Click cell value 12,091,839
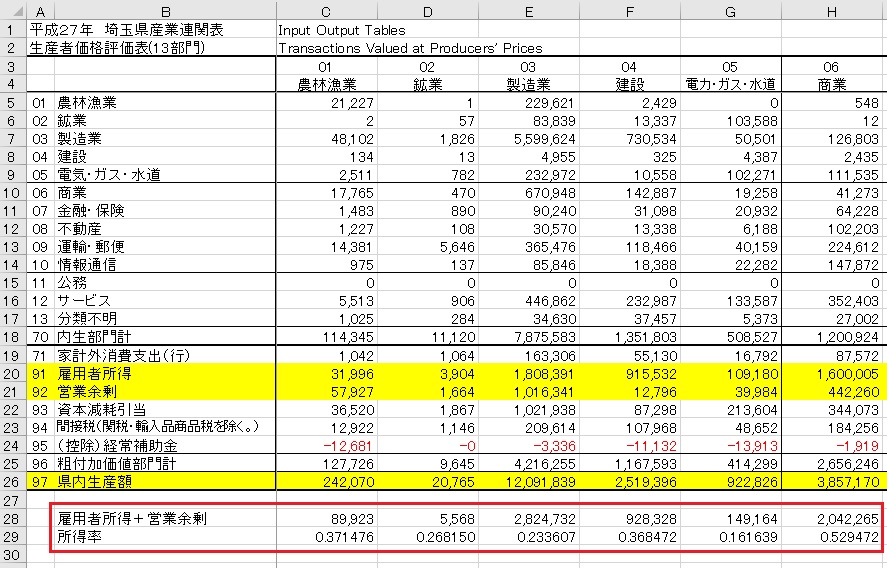The width and height of the screenshot is (887, 568). tap(541, 482)
